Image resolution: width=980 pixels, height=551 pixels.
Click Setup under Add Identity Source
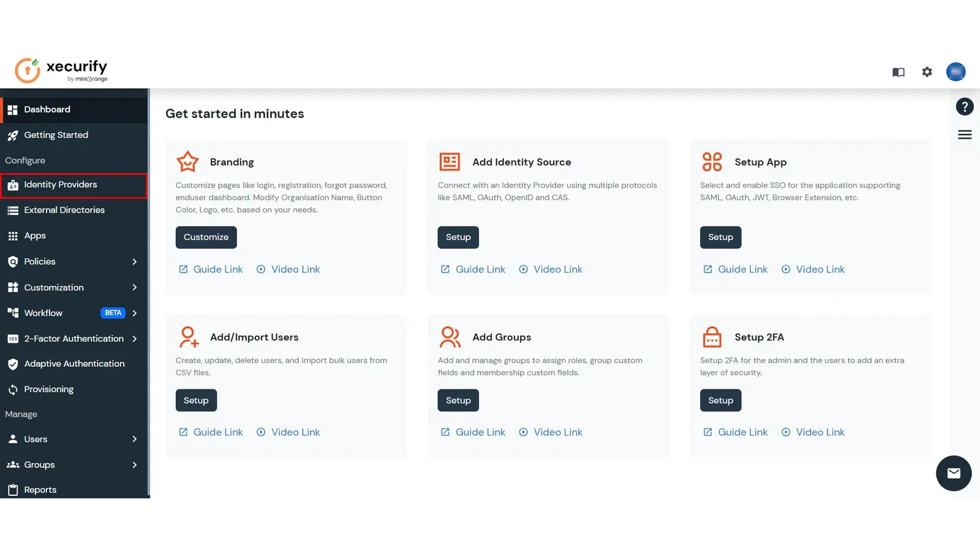(x=458, y=237)
